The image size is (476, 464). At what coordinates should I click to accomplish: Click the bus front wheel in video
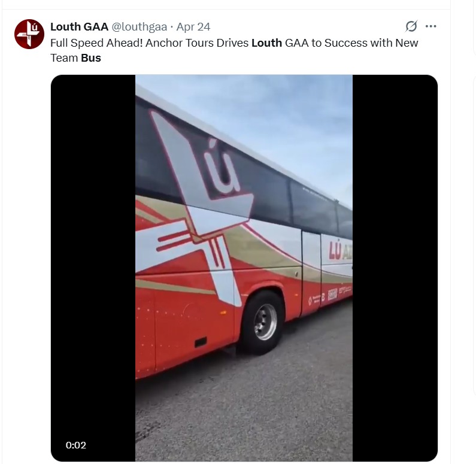(x=263, y=322)
